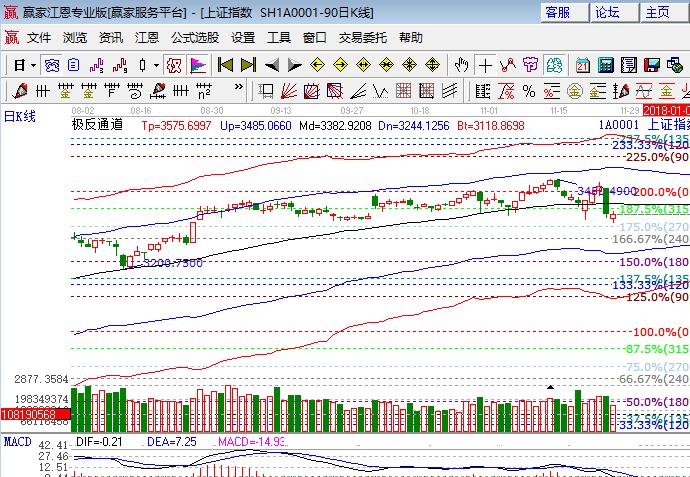Screen dimensions: 690x477
Task: Open the 交易委托 menu
Action: click(362, 37)
